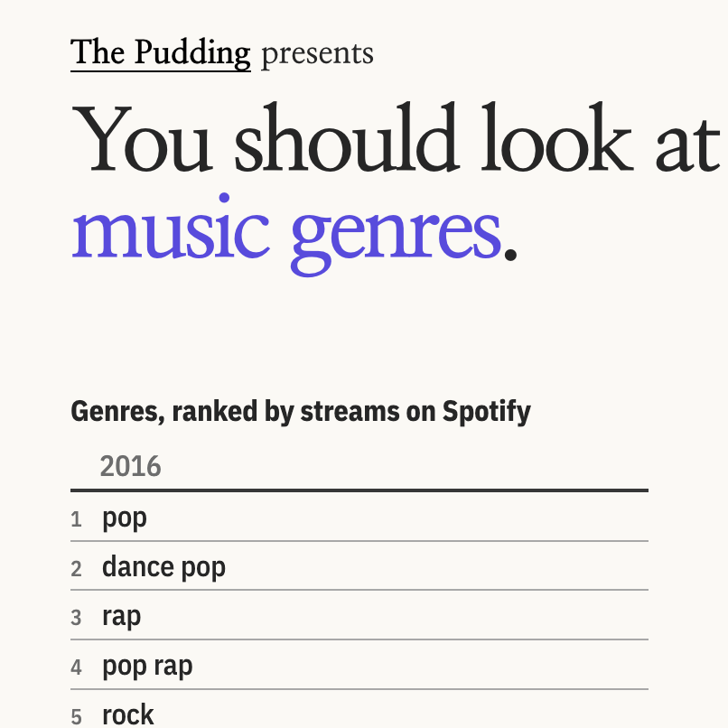
Task: Click the word music in purple
Action: [171, 228]
